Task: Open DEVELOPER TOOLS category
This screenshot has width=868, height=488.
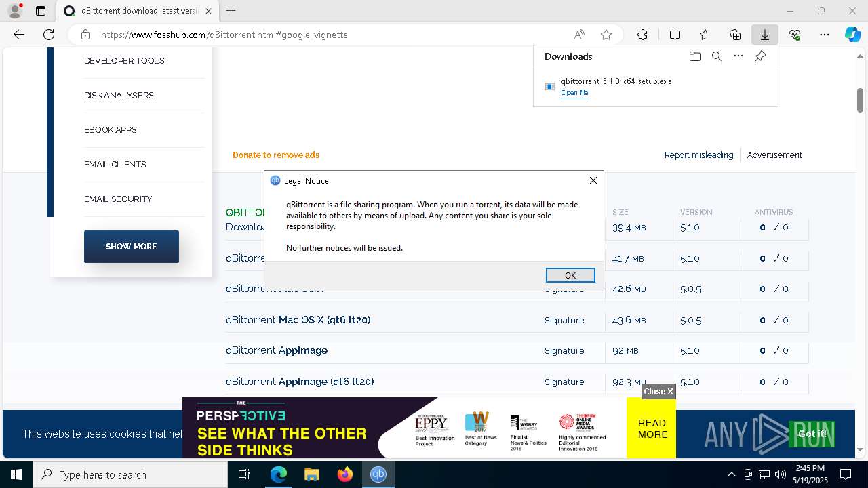Action: 124,61
